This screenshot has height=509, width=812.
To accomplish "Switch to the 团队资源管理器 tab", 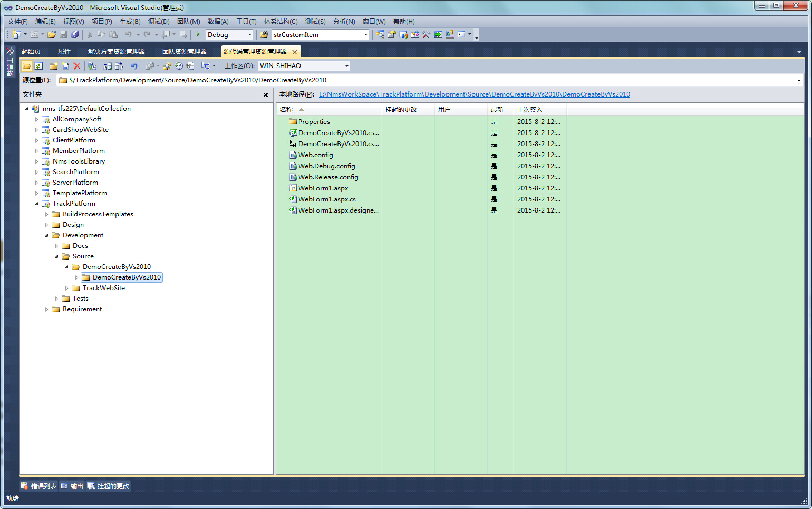I will click(x=185, y=51).
